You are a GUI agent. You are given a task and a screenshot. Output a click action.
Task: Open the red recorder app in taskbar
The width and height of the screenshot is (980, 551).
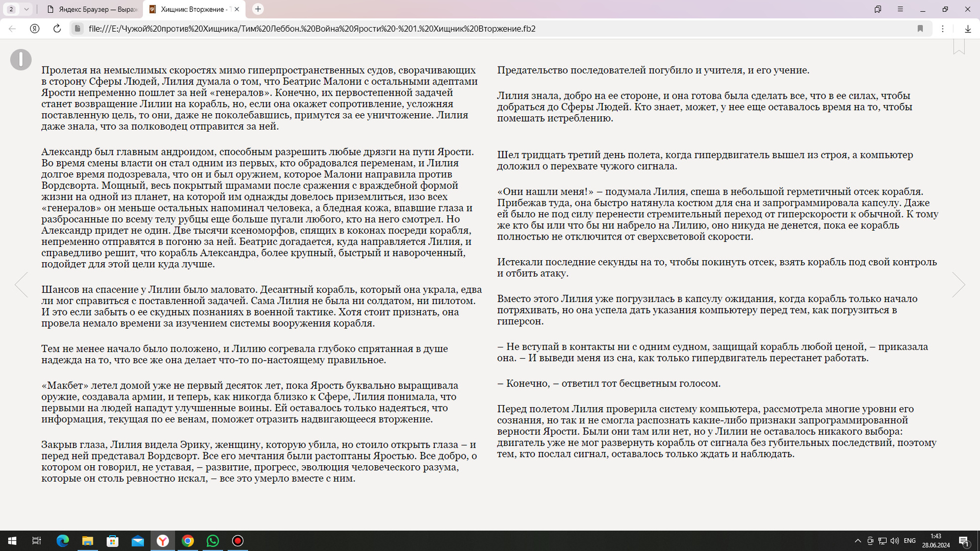(x=238, y=541)
